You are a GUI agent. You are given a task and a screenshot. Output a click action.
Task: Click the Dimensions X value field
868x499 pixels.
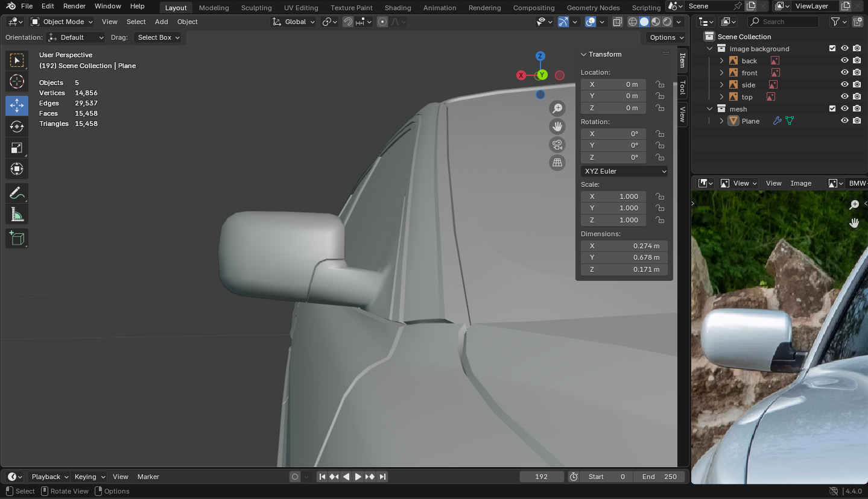(x=624, y=246)
